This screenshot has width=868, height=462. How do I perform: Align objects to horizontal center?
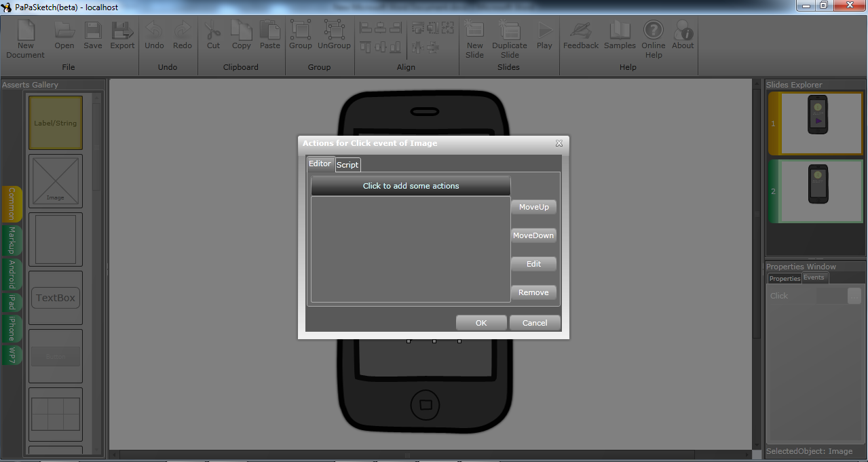coord(381,28)
